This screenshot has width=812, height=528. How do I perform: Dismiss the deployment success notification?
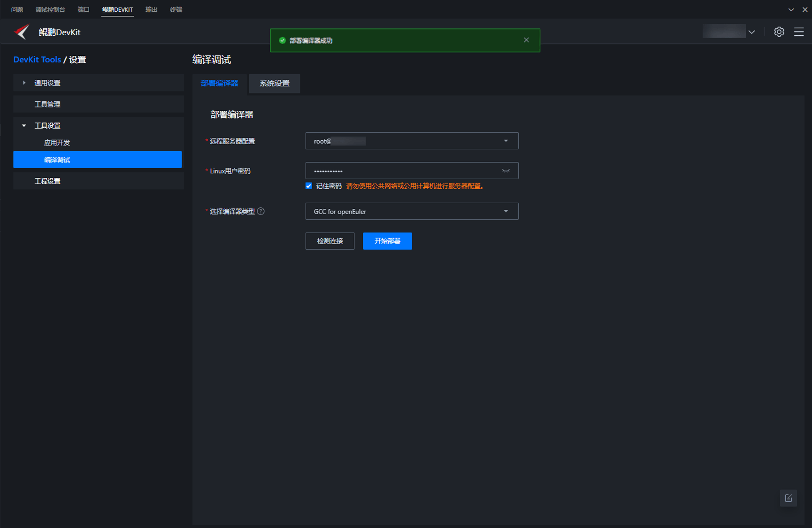point(526,40)
